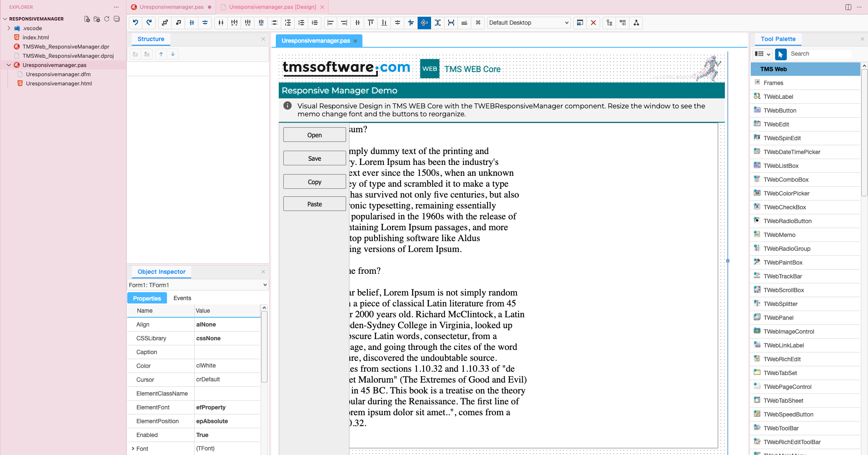Switch to Events tab in Object Inspector

182,298
